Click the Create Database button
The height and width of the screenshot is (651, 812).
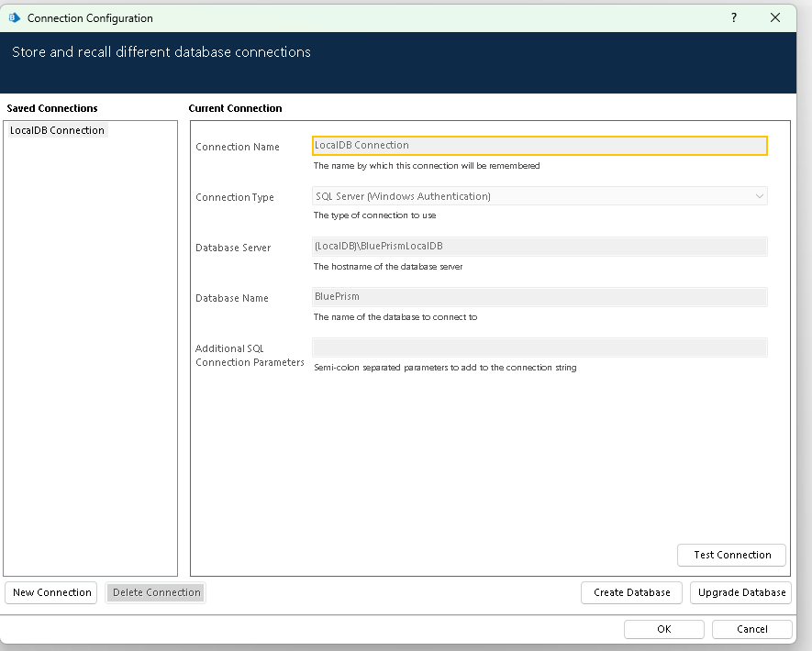[631, 592]
